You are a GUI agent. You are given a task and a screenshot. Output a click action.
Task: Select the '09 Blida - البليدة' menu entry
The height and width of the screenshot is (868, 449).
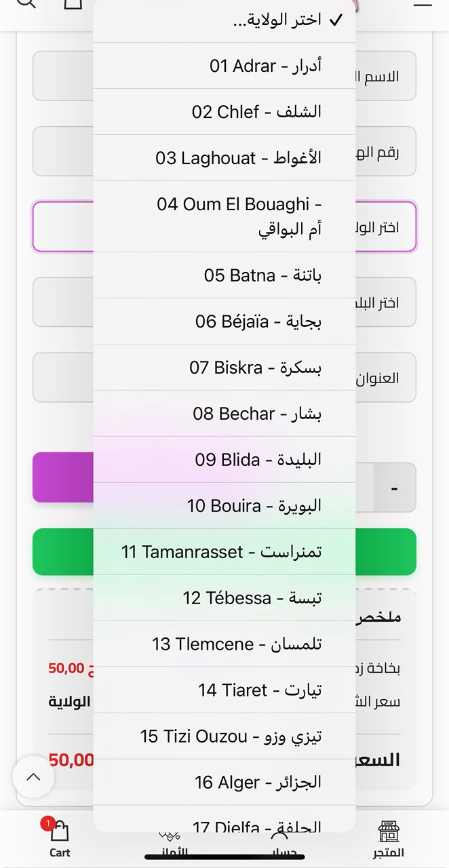[x=224, y=459]
